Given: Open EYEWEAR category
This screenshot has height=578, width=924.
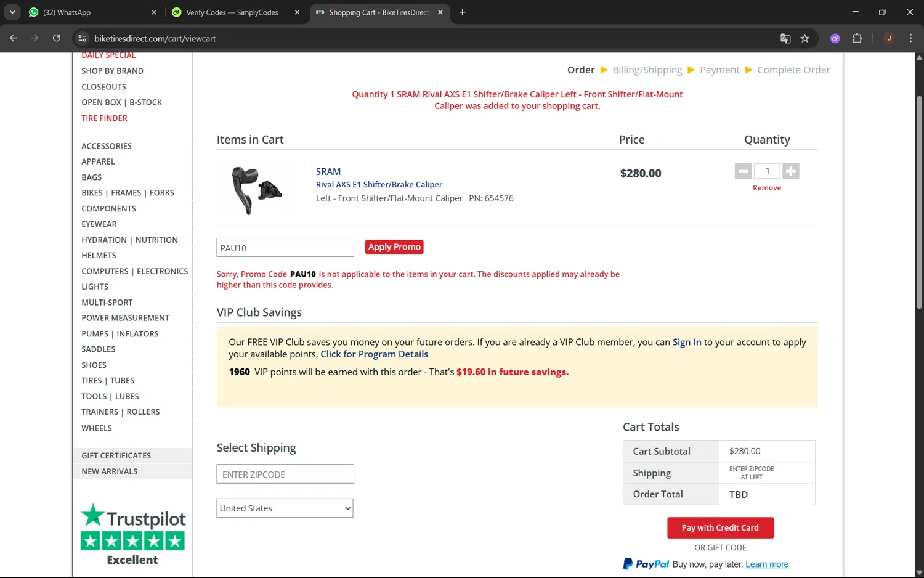Looking at the screenshot, I should [99, 224].
